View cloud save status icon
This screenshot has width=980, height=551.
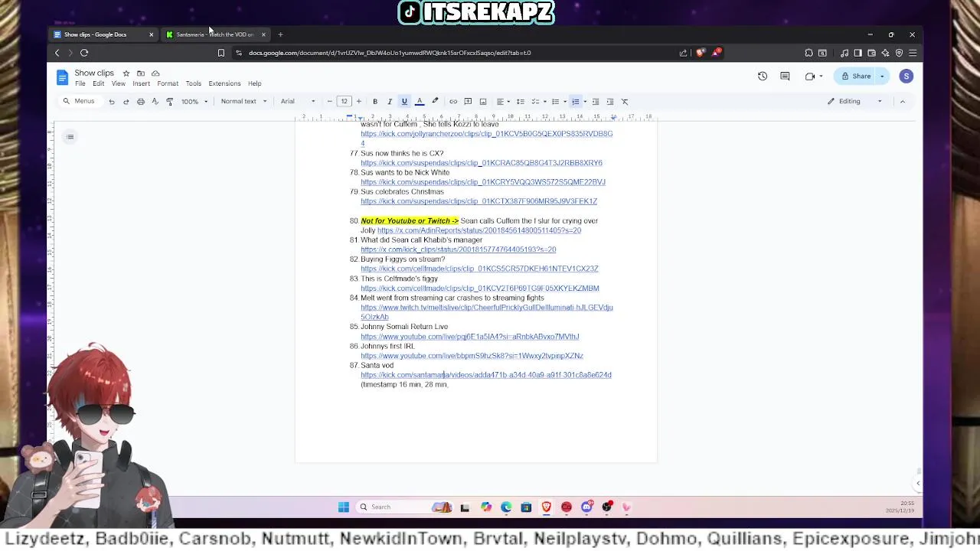tap(155, 73)
